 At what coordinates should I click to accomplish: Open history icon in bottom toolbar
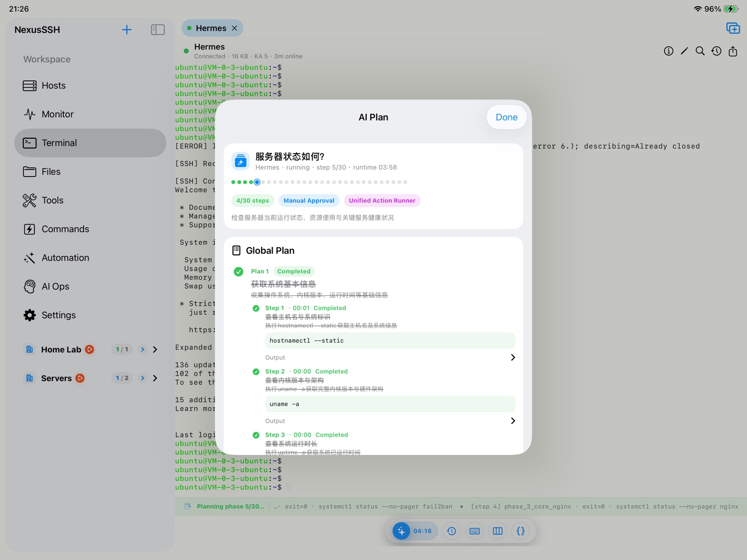point(451,531)
